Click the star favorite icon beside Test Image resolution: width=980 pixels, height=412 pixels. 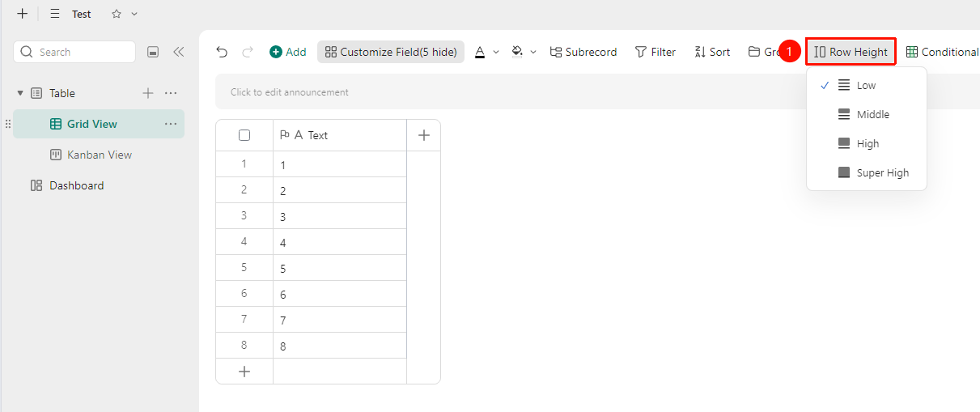point(117,14)
